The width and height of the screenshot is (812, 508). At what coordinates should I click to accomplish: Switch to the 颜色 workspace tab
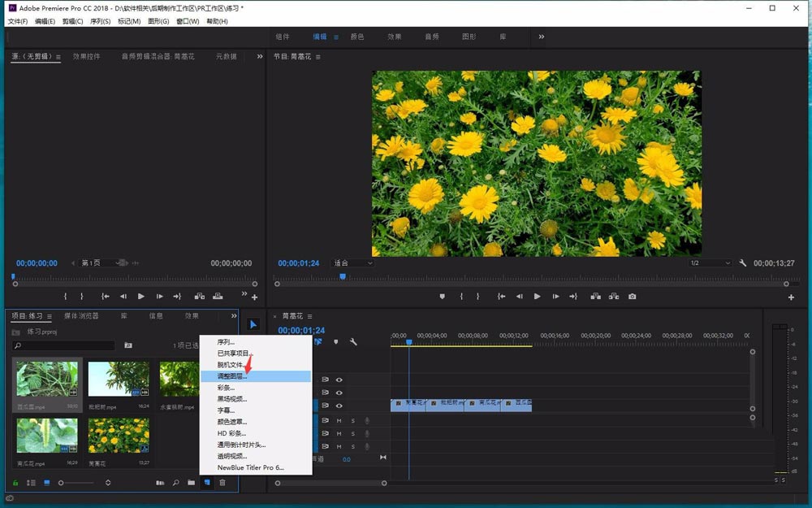357,37
